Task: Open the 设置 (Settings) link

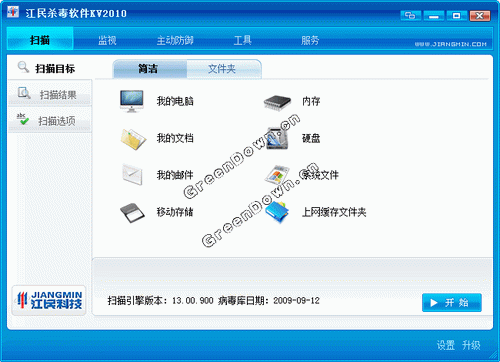Action: pyautogui.click(x=446, y=345)
